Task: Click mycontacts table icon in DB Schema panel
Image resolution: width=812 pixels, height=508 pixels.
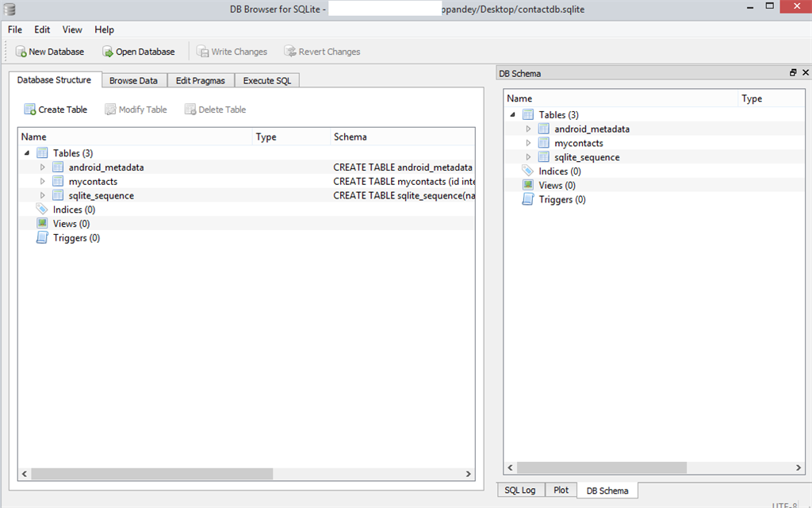Action: tap(544, 143)
